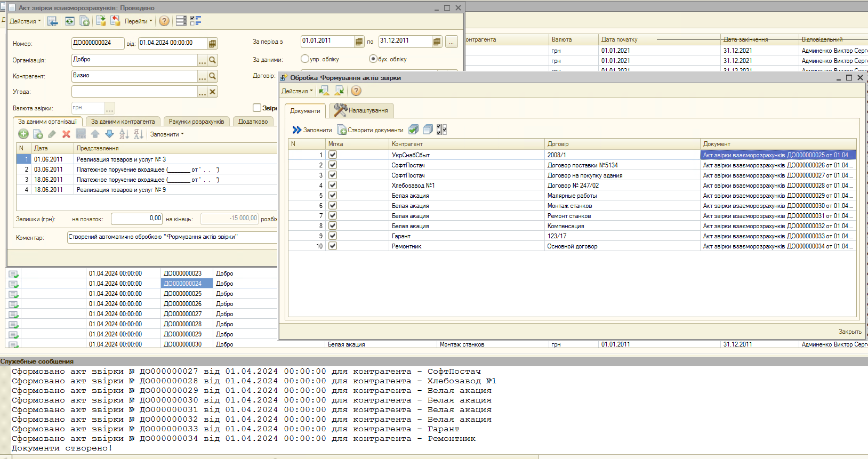Viewport: 868px width, 459px height.
Task: Click the unpost document icon with red arrow
Action: pyautogui.click(x=115, y=21)
